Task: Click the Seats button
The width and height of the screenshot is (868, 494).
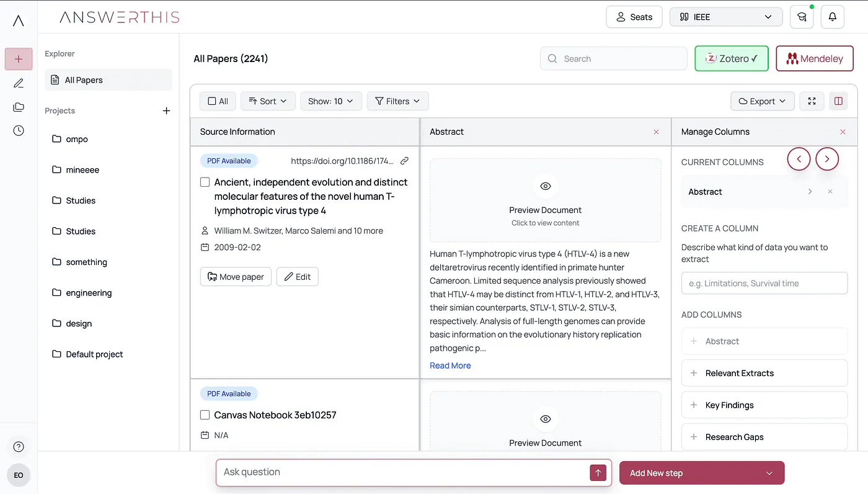Action: pyautogui.click(x=634, y=17)
